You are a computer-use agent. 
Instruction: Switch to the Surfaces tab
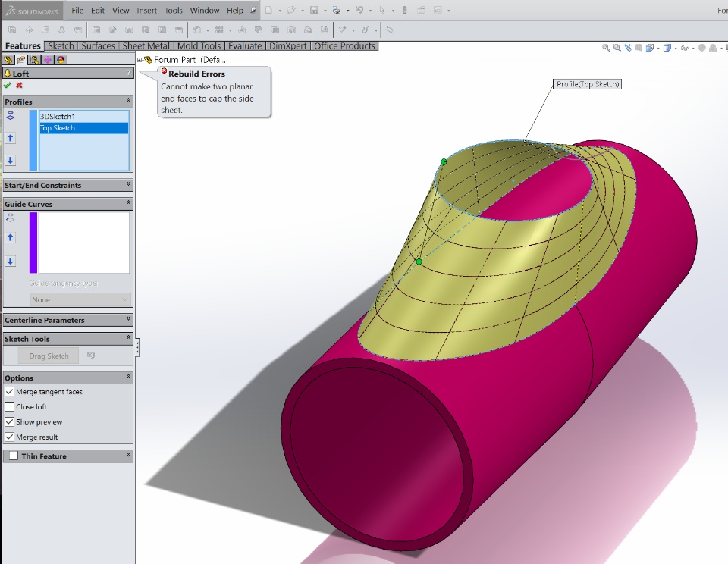(99, 46)
